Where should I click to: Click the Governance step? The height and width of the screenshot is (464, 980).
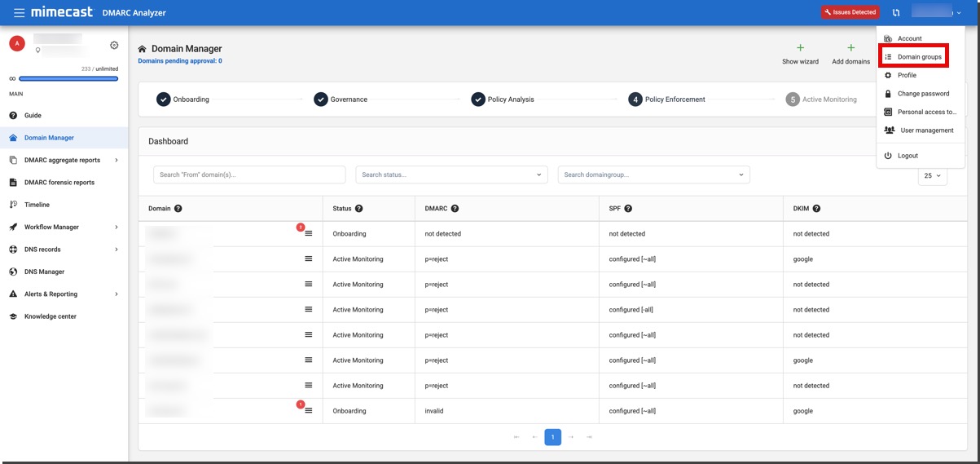point(341,99)
